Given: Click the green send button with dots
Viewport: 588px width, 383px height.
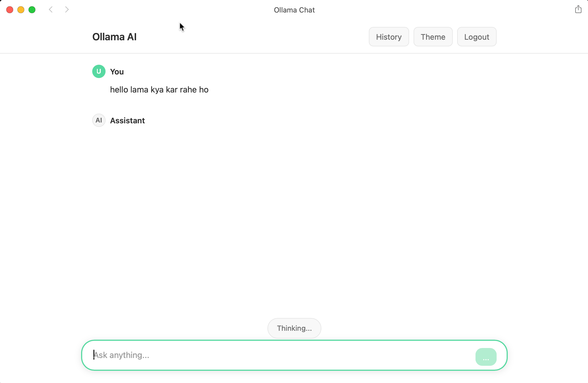Looking at the screenshot, I should coord(486,357).
